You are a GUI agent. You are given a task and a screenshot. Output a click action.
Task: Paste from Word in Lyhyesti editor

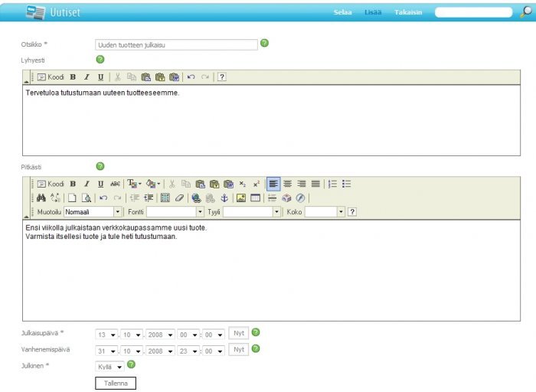pyautogui.click(x=175, y=77)
